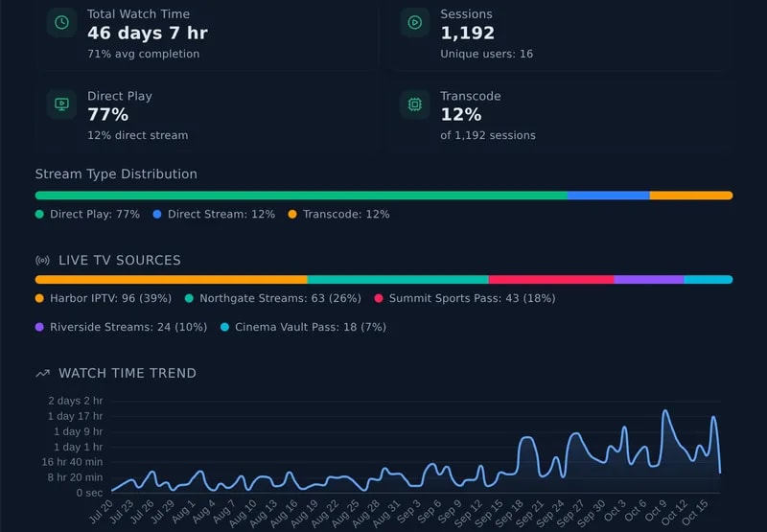Click the '8 hr 20 min' y-axis label
Image resolution: width=767 pixels, height=532 pixels.
pos(76,477)
